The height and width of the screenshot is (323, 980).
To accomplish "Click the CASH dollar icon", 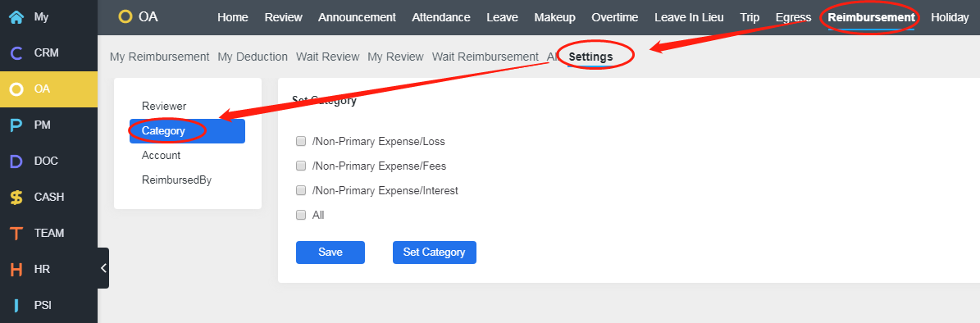I will tap(16, 198).
